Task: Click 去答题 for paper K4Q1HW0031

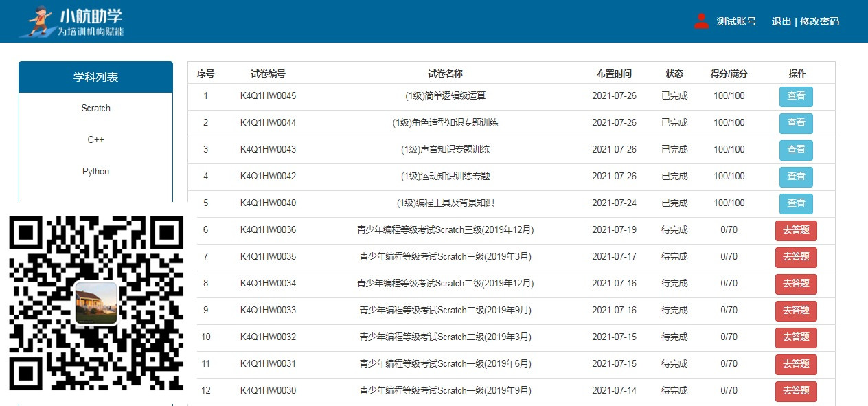Action: [x=796, y=364]
